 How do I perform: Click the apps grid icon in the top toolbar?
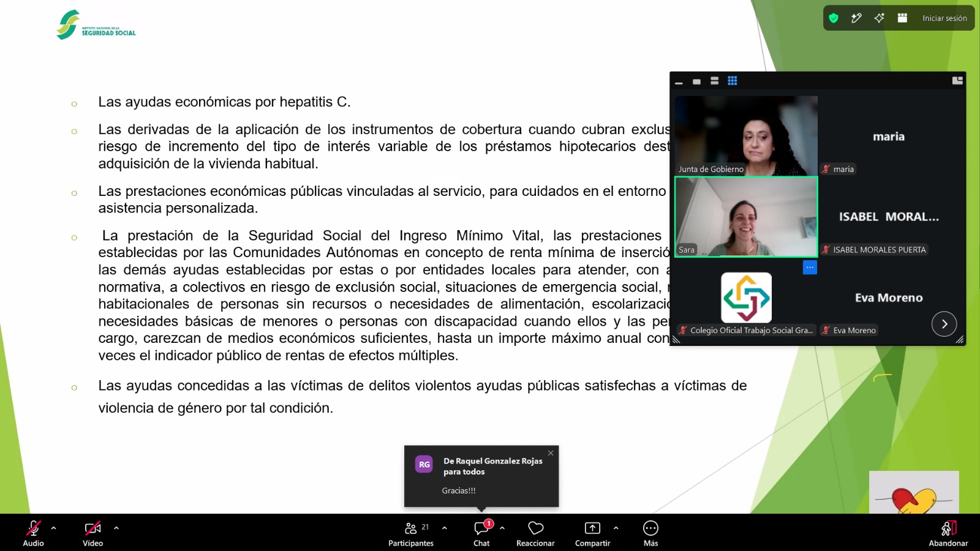click(902, 18)
